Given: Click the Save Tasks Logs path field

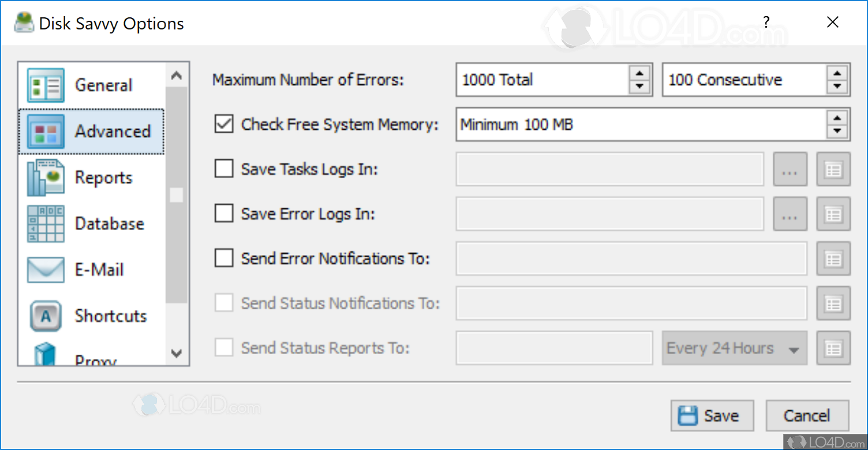Looking at the screenshot, I should (x=610, y=169).
